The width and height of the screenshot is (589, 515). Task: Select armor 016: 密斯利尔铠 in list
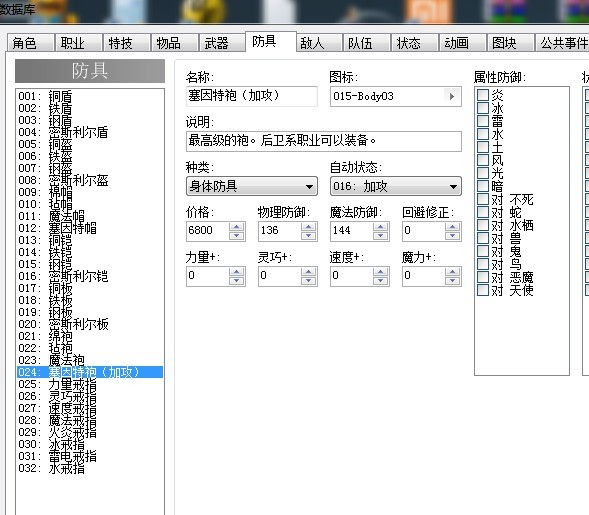(x=90, y=276)
